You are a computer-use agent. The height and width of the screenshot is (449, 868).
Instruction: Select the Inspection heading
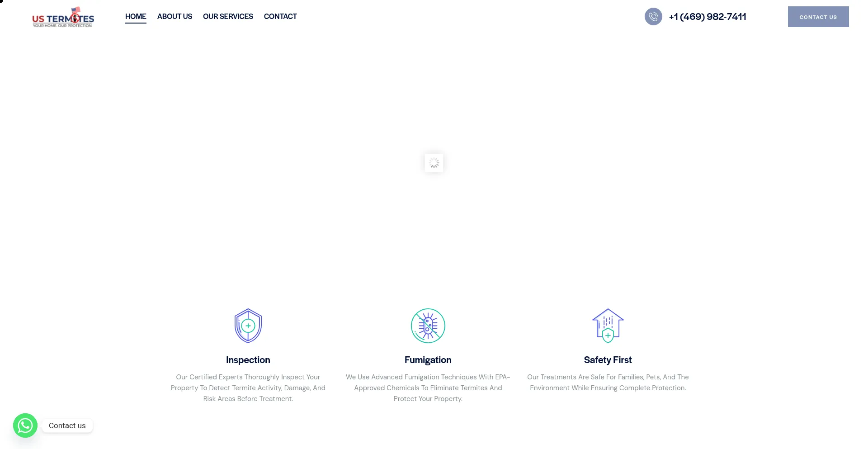pos(248,360)
